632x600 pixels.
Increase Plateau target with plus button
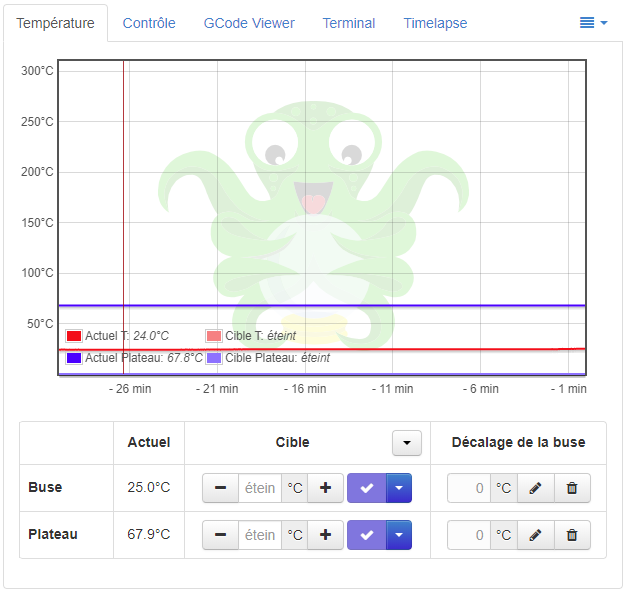point(325,535)
